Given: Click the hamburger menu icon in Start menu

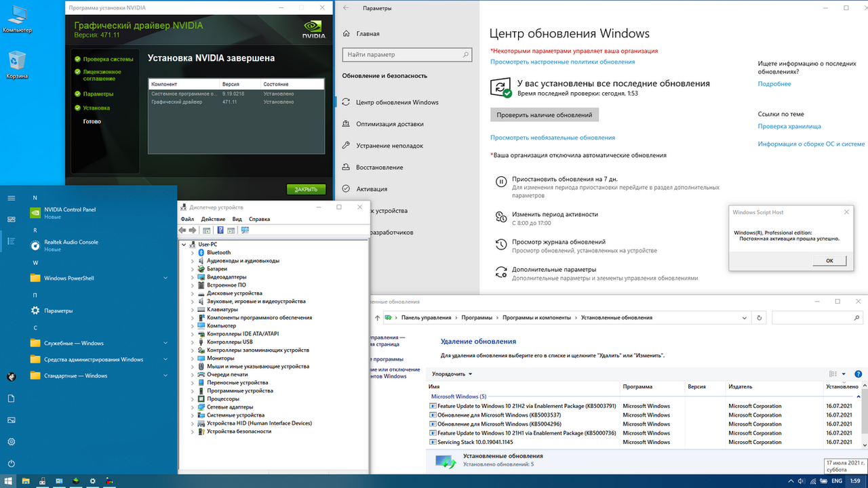Looking at the screenshot, I should (11, 198).
